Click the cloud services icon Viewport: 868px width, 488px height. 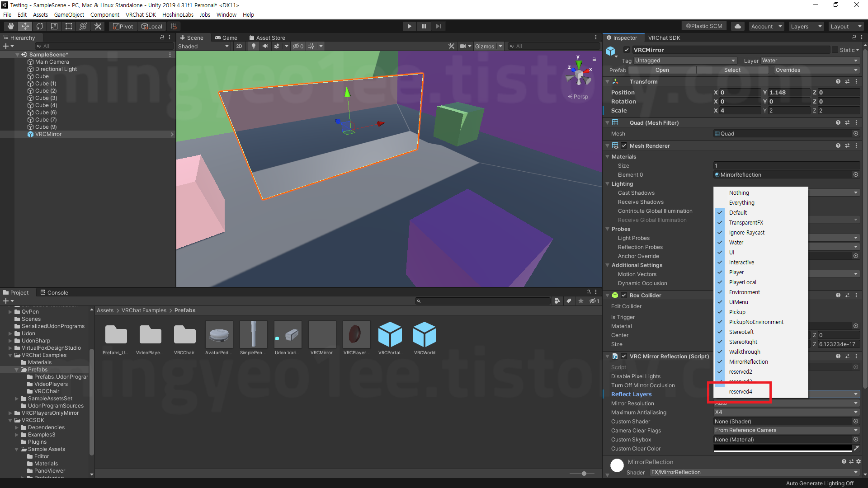(x=737, y=26)
